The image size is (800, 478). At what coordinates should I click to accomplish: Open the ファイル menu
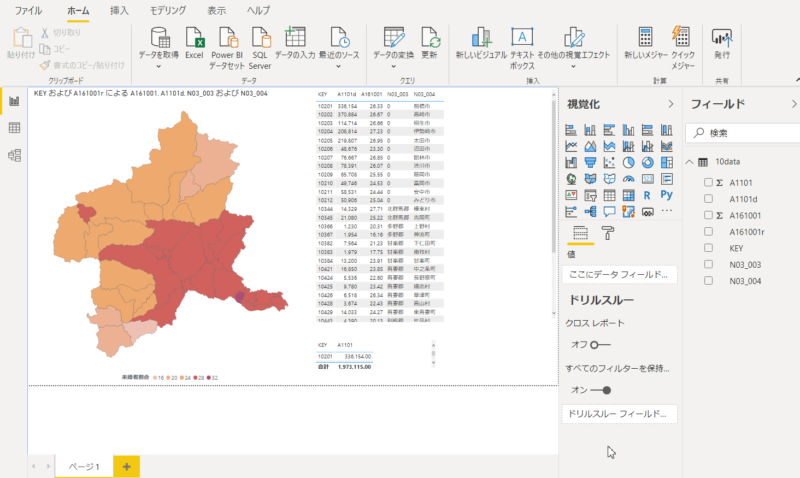pyautogui.click(x=28, y=10)
